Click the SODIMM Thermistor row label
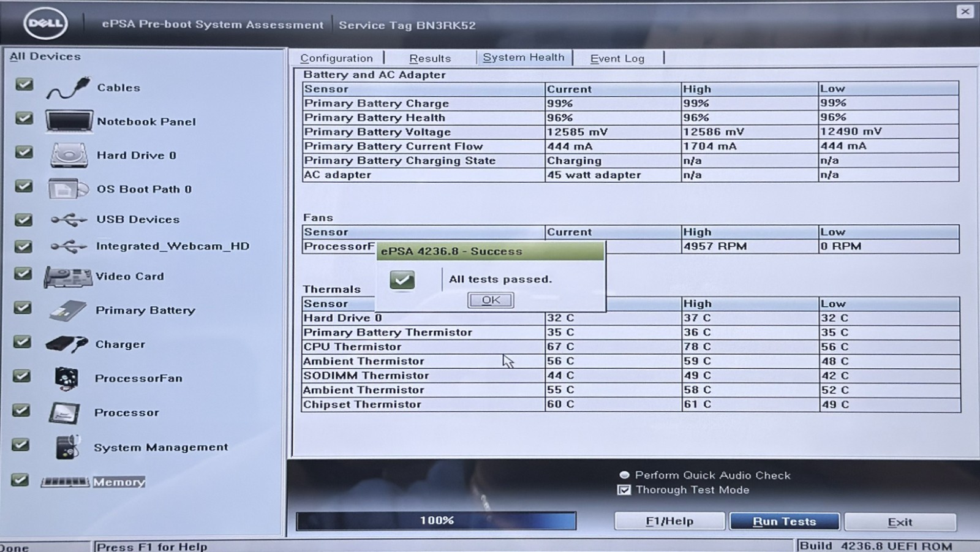The height and width of the screenshot is (552, 980). coord(366,376)
